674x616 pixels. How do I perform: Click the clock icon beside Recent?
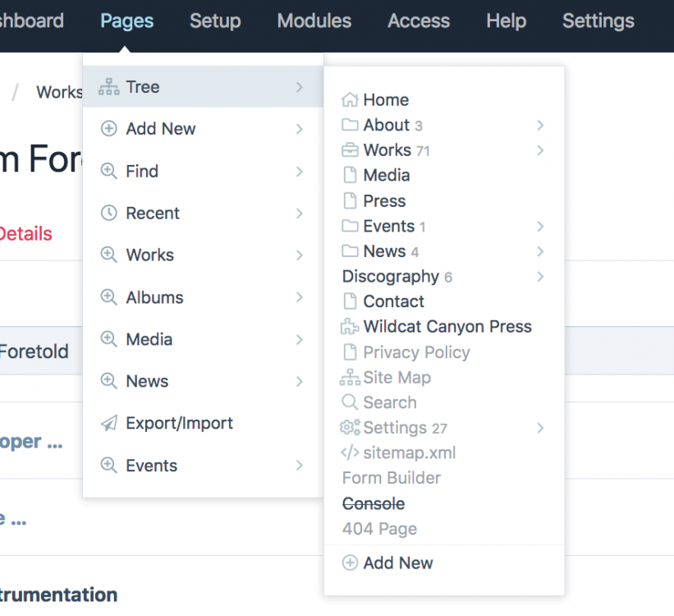[108, 213]
